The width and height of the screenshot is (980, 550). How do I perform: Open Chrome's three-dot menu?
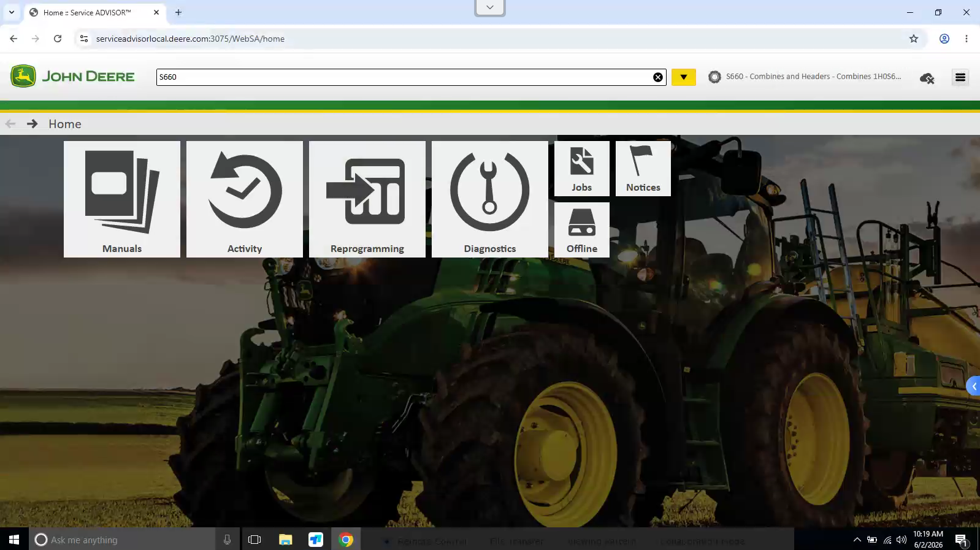pos(967,39)
